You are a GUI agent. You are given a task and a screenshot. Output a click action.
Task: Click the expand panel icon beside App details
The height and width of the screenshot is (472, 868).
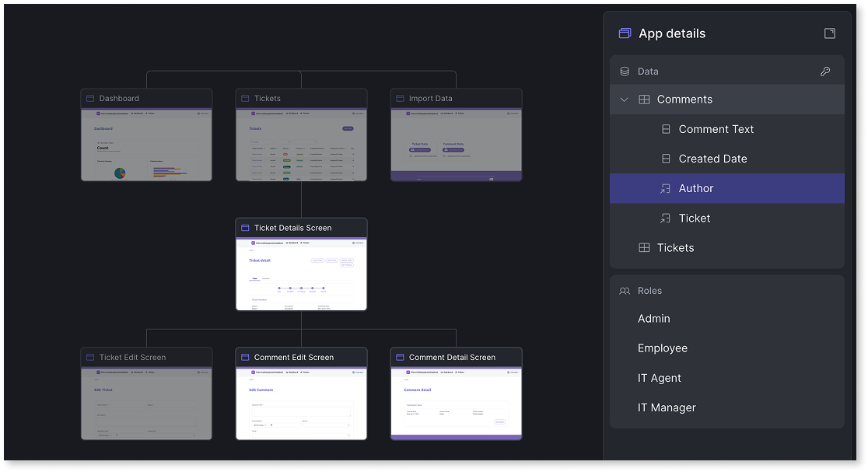coord(829,33)
